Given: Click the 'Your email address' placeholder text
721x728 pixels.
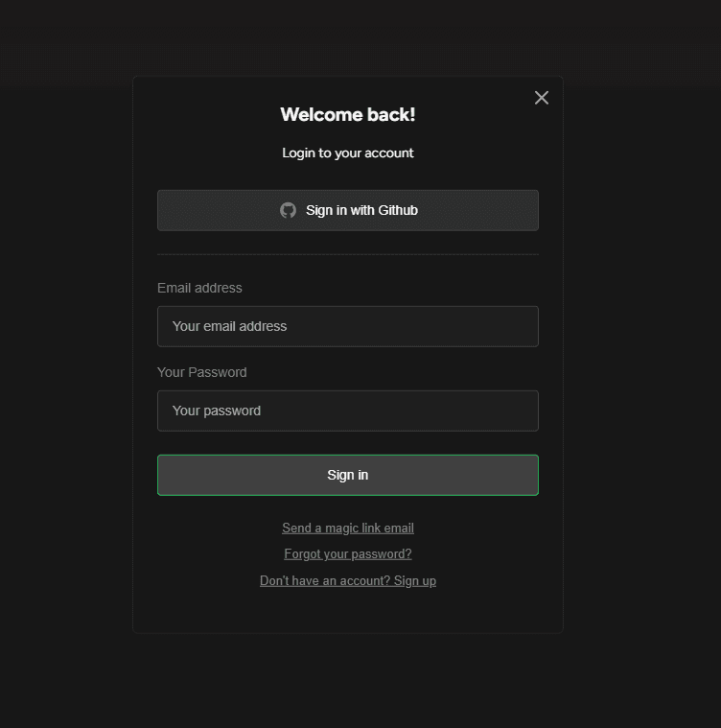Looking at the screenshot, I should pyautogui.click(x=230, y=326).
